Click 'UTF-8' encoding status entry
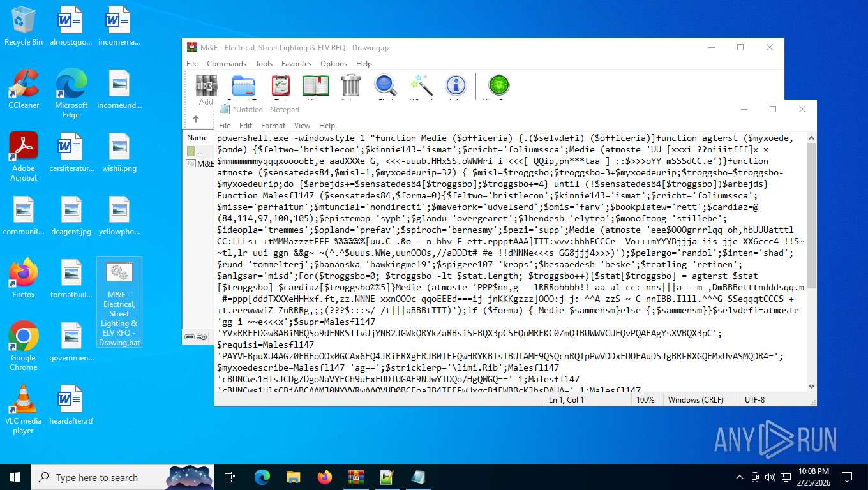 [754, 400]
